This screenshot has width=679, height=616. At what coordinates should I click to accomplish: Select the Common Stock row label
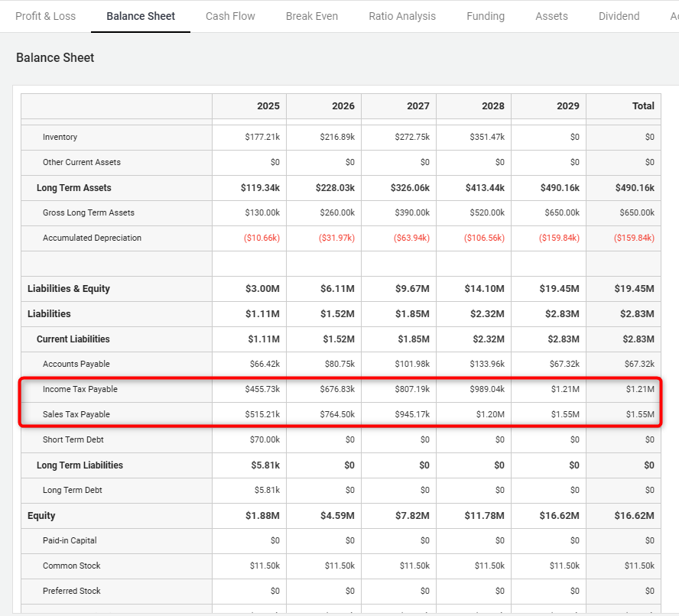click(71, 566)
